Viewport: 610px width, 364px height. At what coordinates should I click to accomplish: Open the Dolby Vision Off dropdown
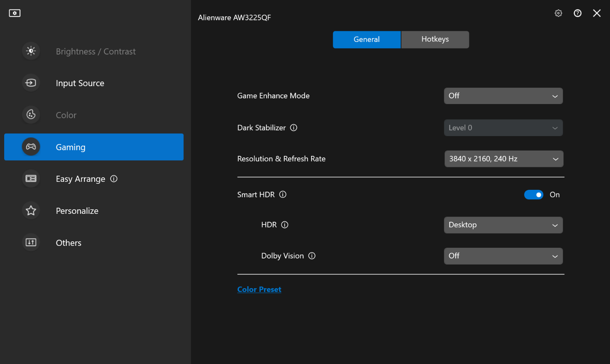[503, 256]
